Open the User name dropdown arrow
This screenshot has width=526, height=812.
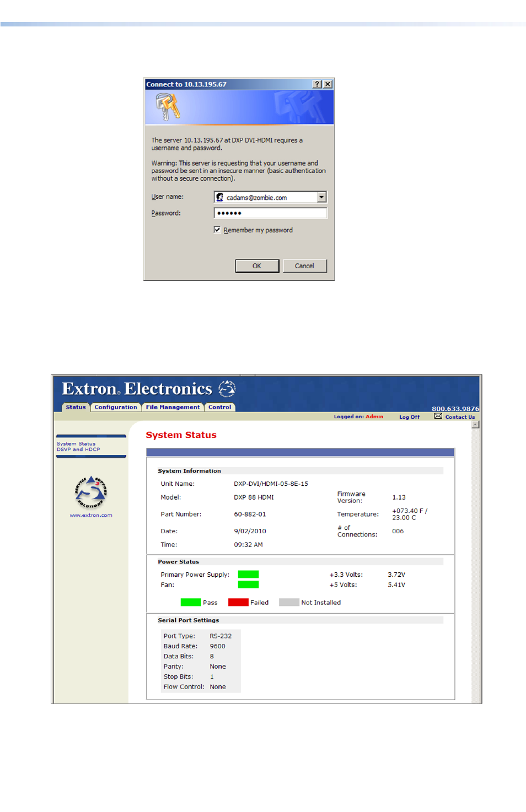[321, 197]
